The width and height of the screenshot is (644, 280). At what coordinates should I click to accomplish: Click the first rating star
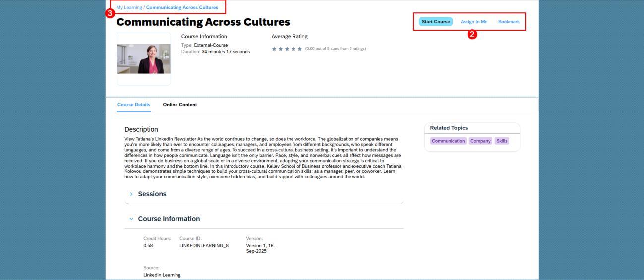[x=274, y=48]
